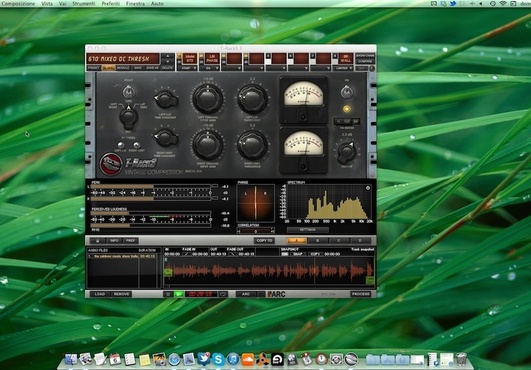Click the compressor output level knob
Image resolution: width=531 pixels, height=370 pixels.
[x=347, y=152]
